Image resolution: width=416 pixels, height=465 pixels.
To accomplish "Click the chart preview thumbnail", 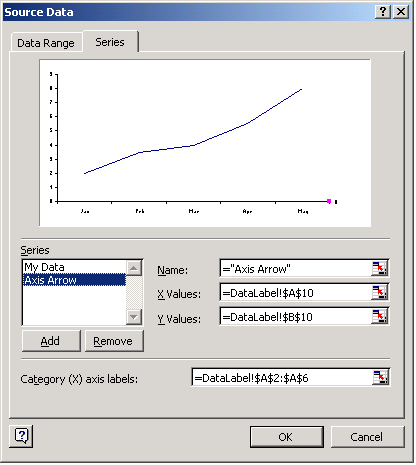I will (205, 143).
